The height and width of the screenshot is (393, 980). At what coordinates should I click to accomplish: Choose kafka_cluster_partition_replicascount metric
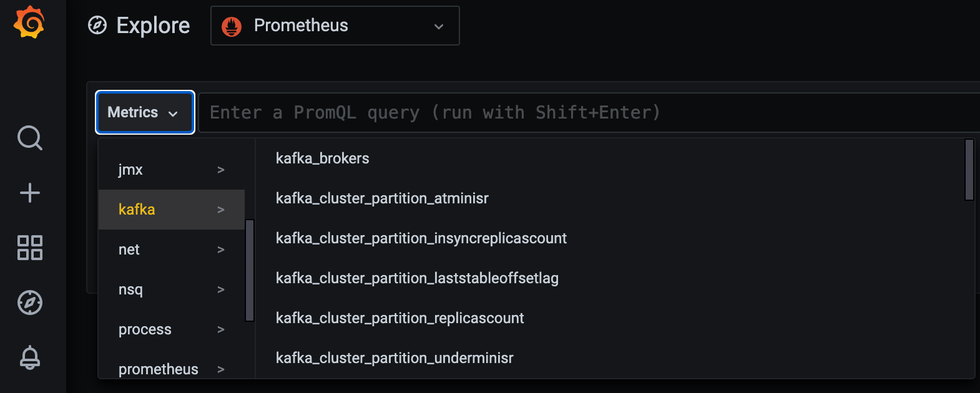399,318
